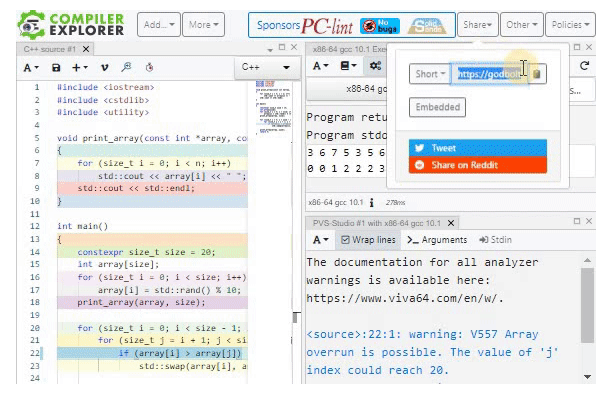This screenshot has width=612, height=400.
Task: Open the Policies dropdown menu
Action: (570, 25)
